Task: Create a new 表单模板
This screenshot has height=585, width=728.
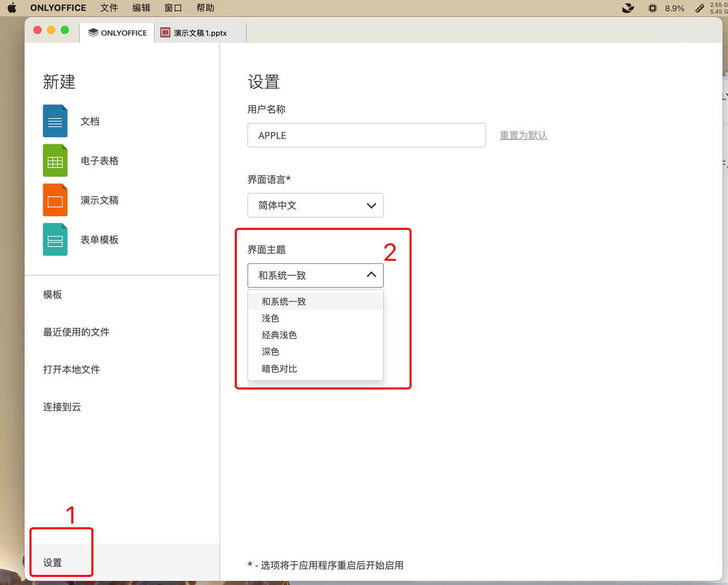Action: tap(100, 240)
